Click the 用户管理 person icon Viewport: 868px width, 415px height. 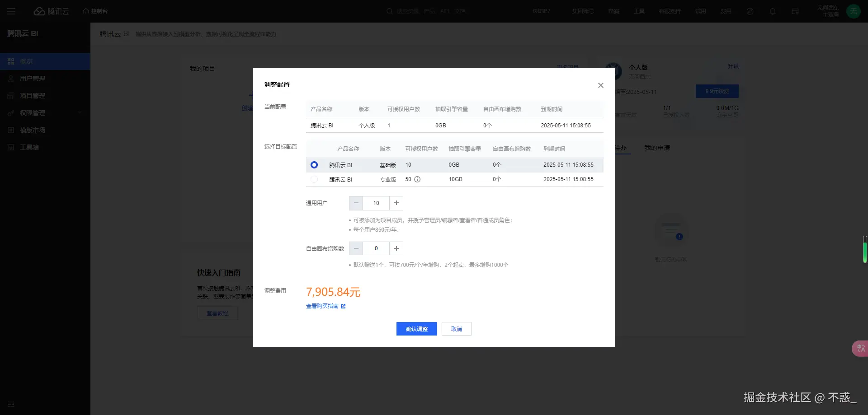[11, 79]
